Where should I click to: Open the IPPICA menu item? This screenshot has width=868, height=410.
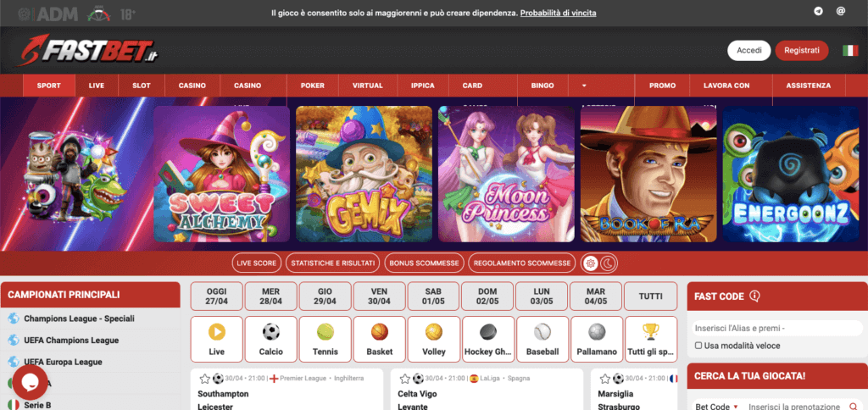[x=422, y=86]
